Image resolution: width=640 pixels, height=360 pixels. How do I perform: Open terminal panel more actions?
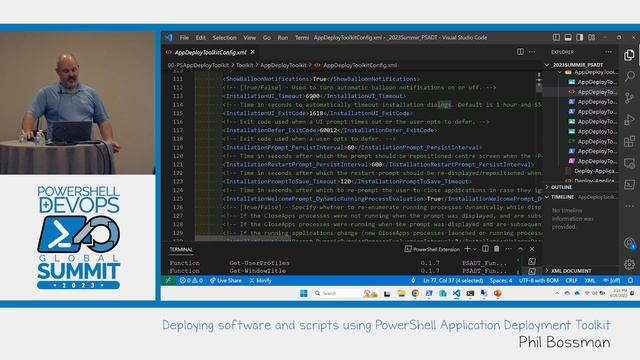509,249
